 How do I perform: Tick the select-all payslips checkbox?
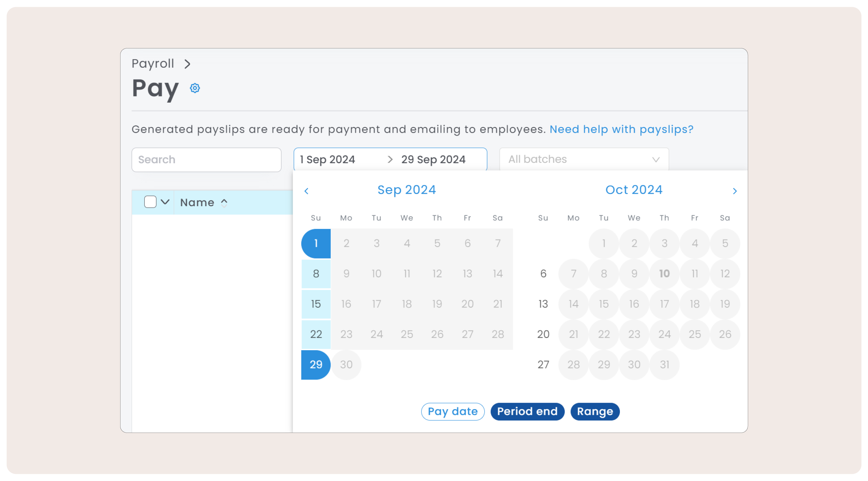150,202
